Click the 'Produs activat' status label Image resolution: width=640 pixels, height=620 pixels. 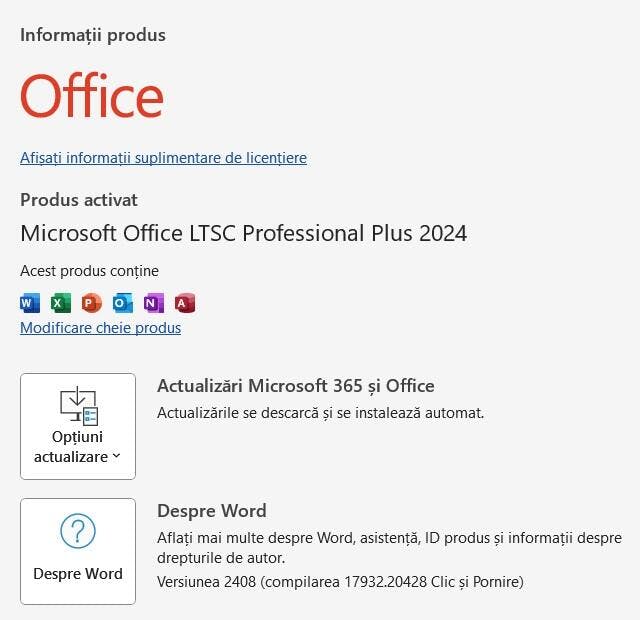[x=79, y=200]
